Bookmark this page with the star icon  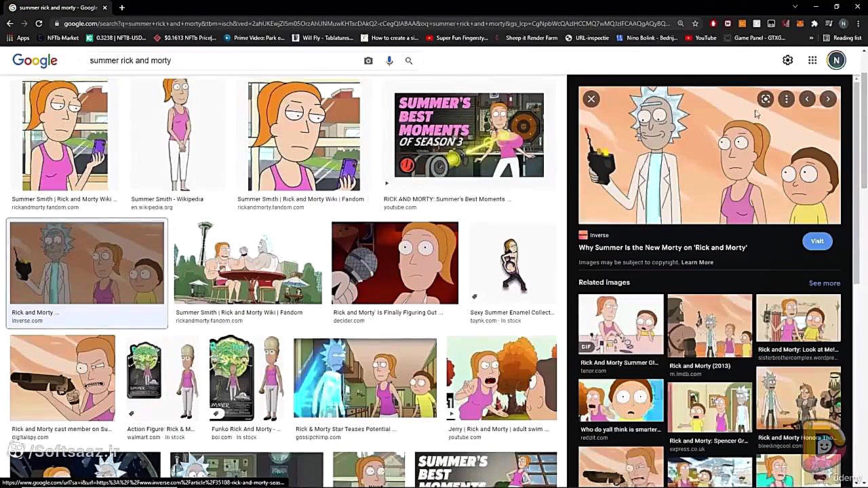695,23
